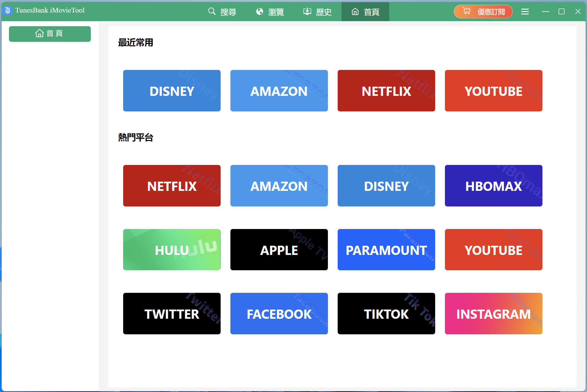The height and width of the screenshot is (392, 587).
Task: Open the 瀏覽 browse section
Action: click(270, 11)
